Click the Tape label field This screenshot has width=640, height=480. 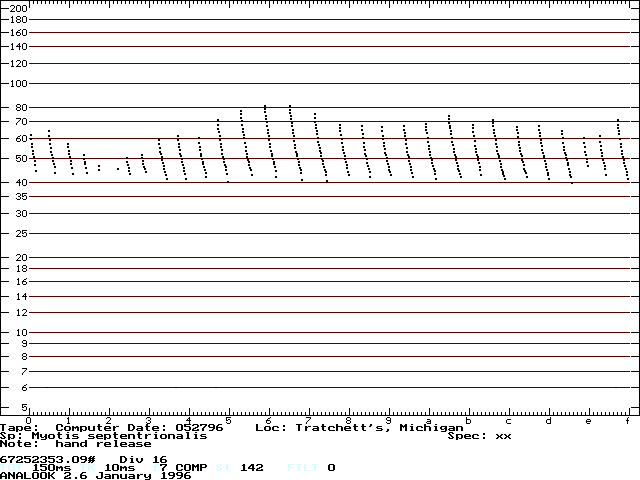(20, 427)
